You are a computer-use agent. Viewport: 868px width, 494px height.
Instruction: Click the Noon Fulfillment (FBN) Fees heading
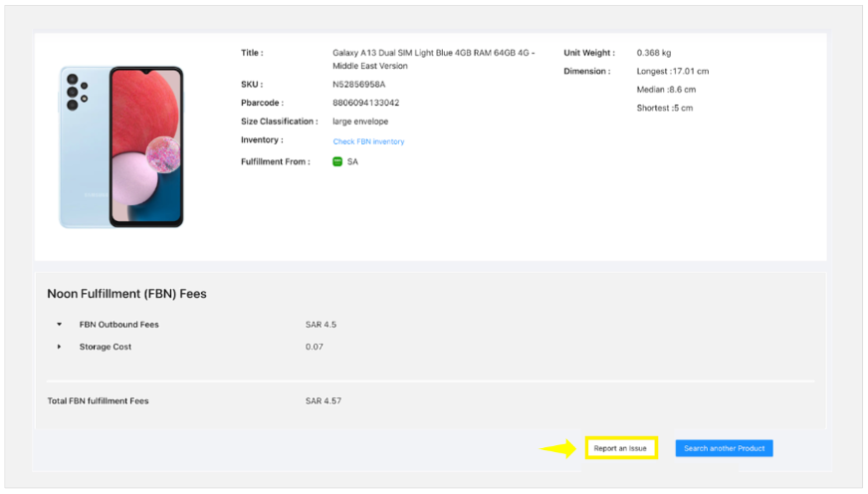pos(126,294)
